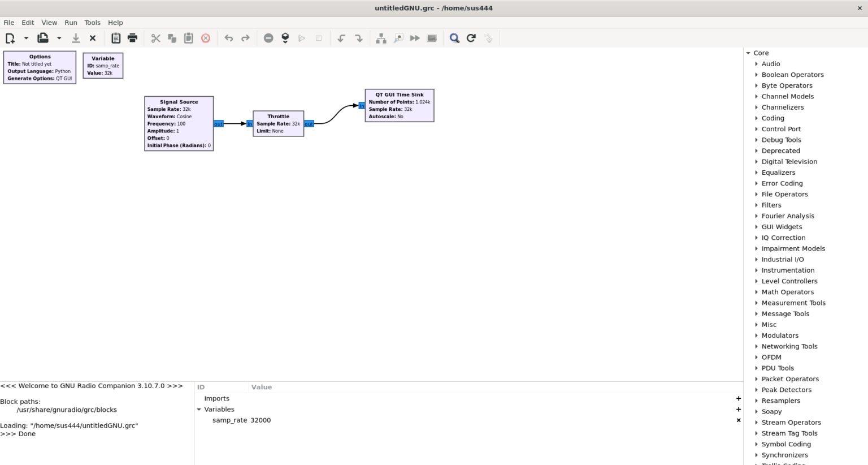Open the recent files dropdown arrow
Image resolution: width=868 pixels, height=465 pixels.
[59, 38]
